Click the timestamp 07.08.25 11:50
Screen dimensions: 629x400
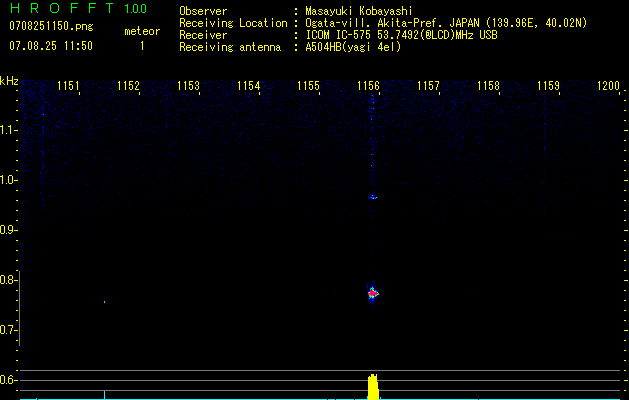[51, 46]
